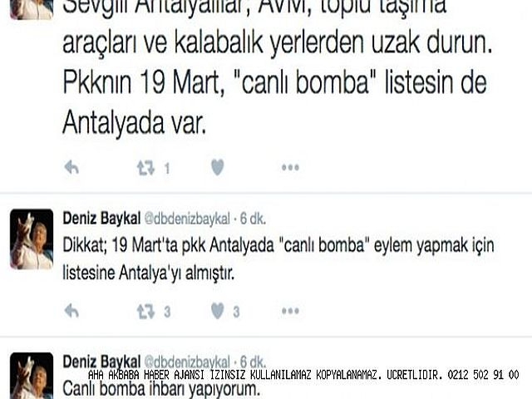
Task: Open Deniz Baykal name on "Dikkat" tweet
Action: tap(101, 218)
